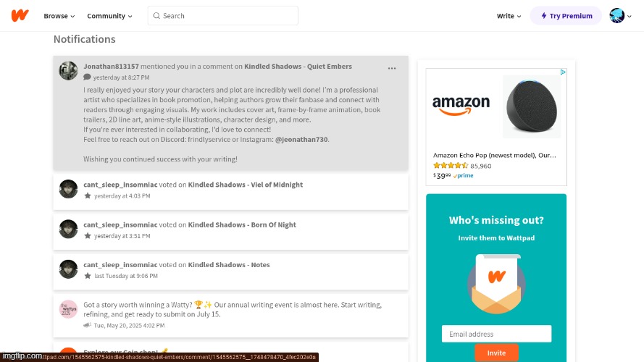Click Jonathan813157's profile avatar
This screenshot has width=644, height=362.
(x=68, y=71)
